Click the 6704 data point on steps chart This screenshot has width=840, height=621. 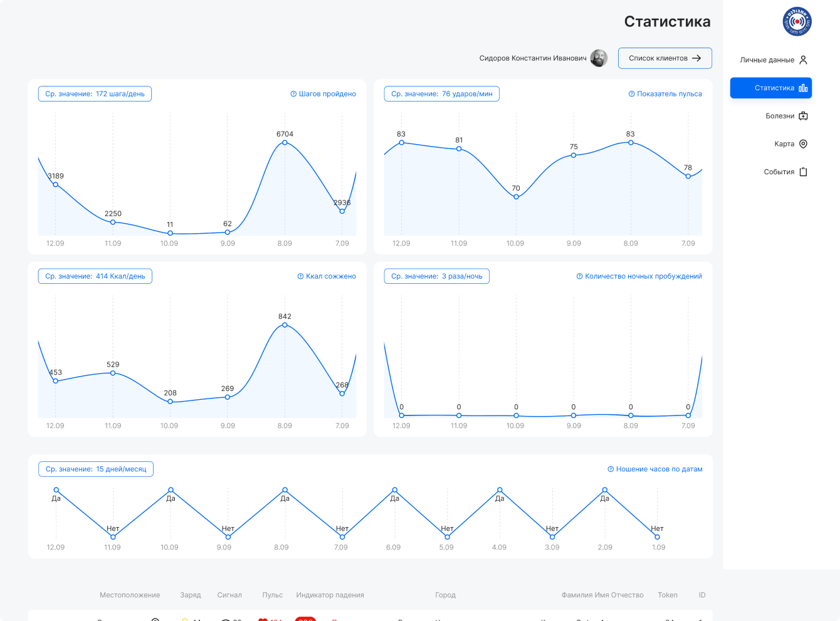(x=285, y=143)
